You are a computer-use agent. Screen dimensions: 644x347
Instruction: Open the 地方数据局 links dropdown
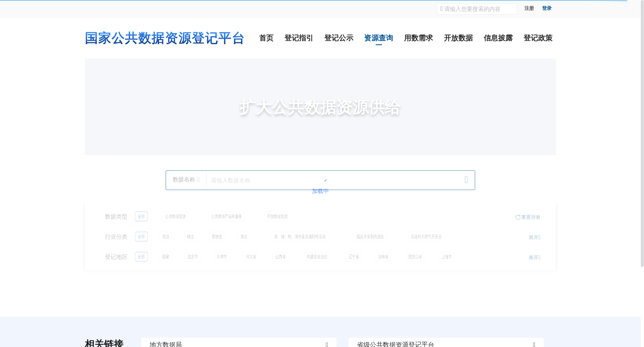pos(239,344)
